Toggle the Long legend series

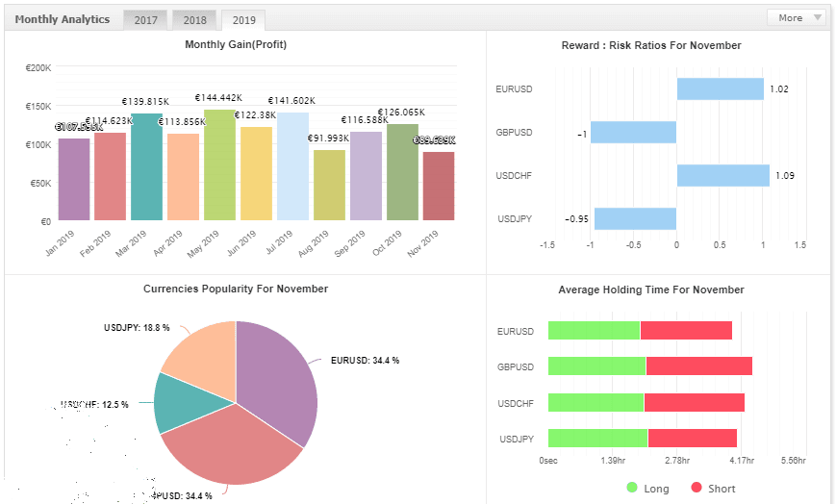click(646, 489)
